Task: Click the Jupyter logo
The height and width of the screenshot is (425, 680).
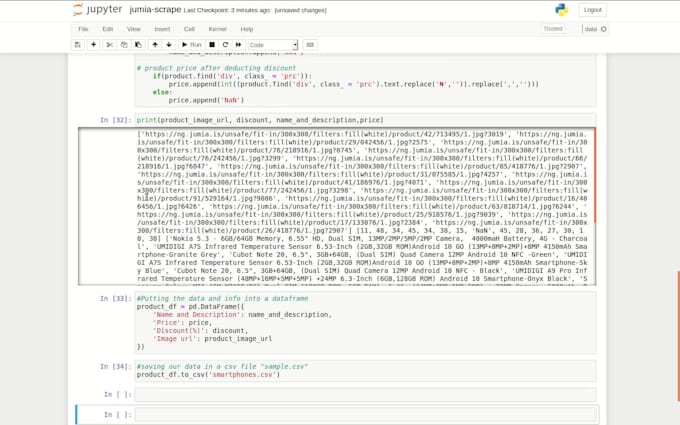Action: pos(98,10)
